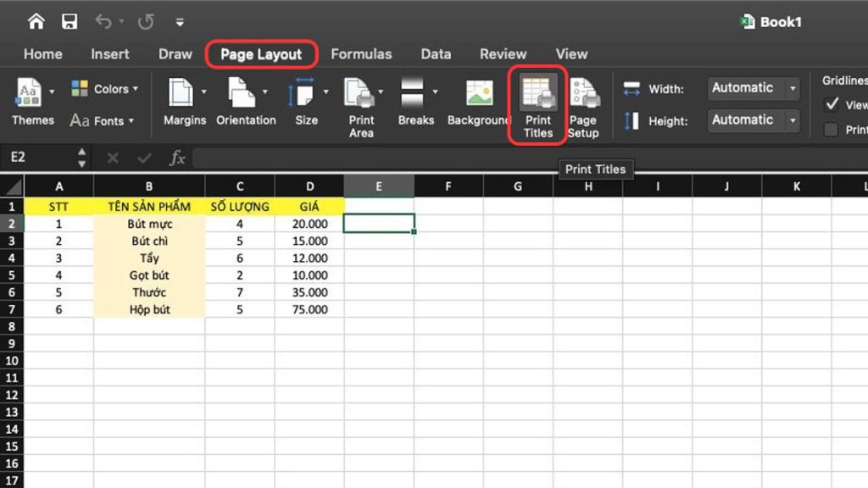Switch to the Insert tab
This screenshot has width=868, height=488.
pyautogui.click(x=110, y=53)
